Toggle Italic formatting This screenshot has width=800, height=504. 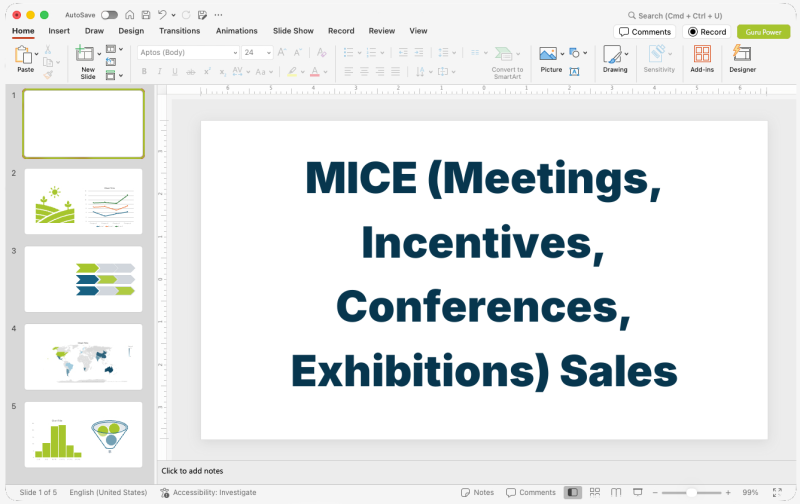(160, 72)
